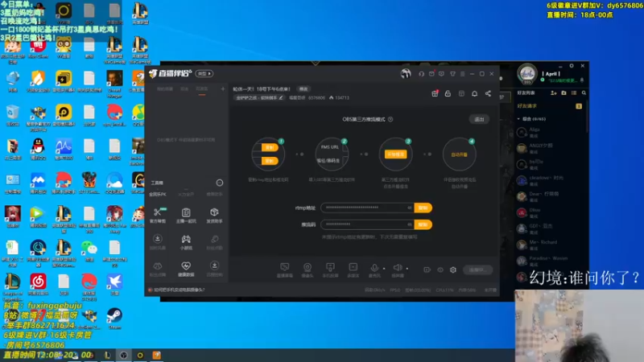Reveal the stream key with its eye icon
Viewport: 644px width, 362px height.
point(410,224)
